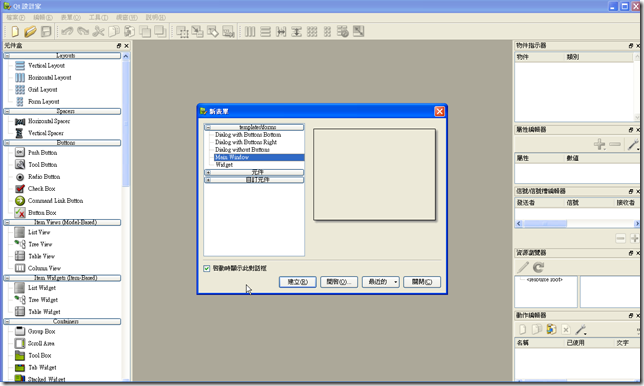This screenshot has width=644, height=386.
Task: Collapse the Spacers category in widget box
Action: coord(7,111)
